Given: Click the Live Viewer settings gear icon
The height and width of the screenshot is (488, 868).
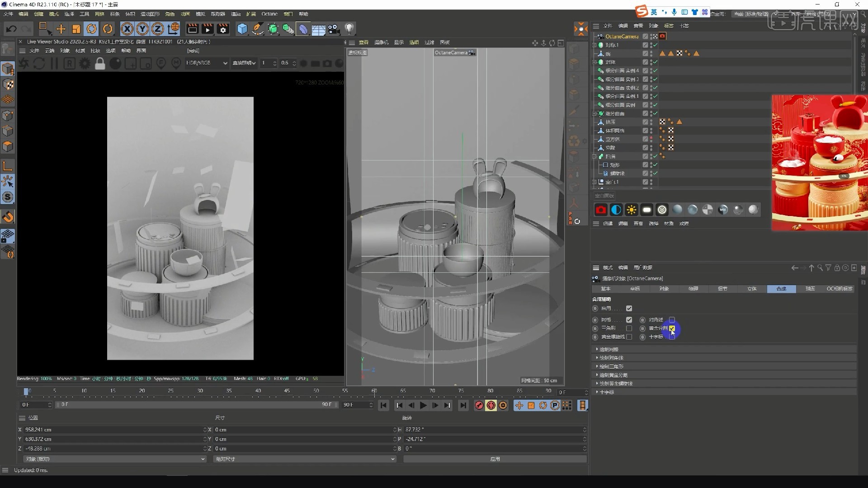Looking at the screenshot, I should (85, 63).
